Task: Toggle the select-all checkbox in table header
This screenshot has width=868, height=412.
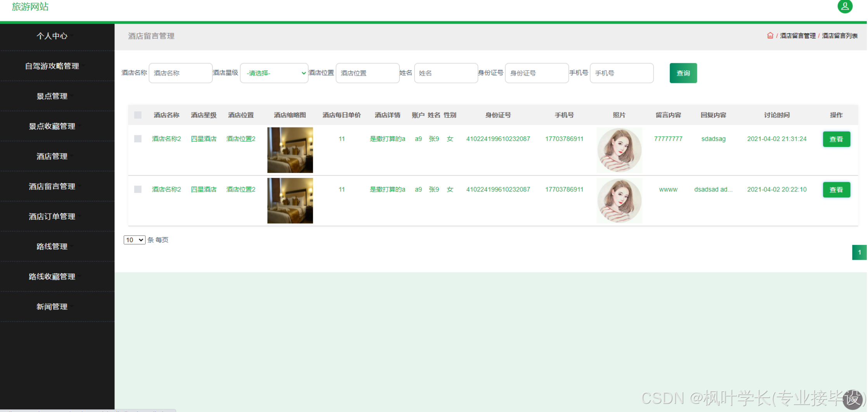Action: pyautogui.click(x=138, y=115)
